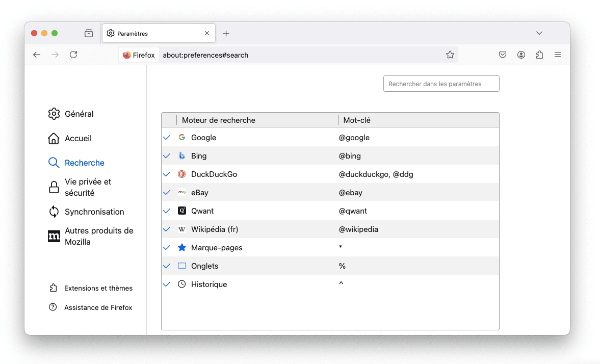
Task: Click the Mozilla logo icon in sidebar
Action: (54, 236)
